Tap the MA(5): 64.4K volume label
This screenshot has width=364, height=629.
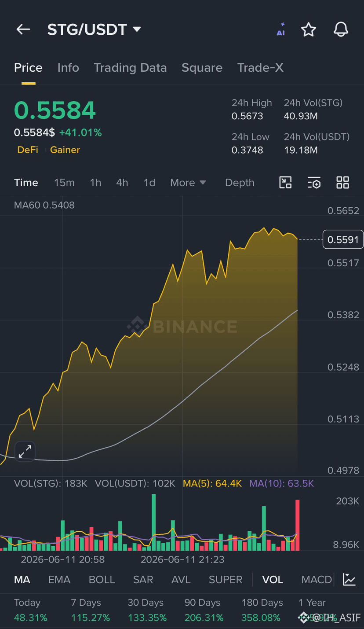pyautogui.click(x=212, y=483)
